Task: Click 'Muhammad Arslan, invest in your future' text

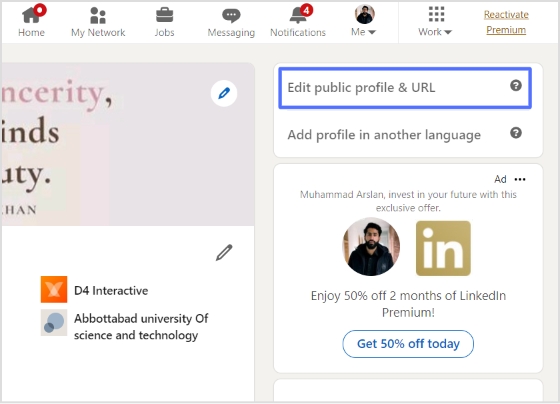Action: point(408,201)
